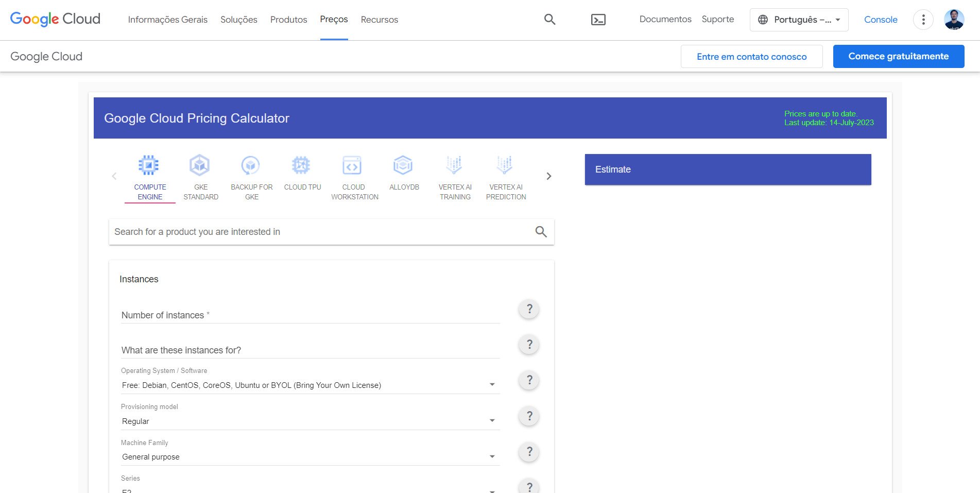Open the user profile avatar
This screenshot has width=980, height=493.
(x=954, y=20)
